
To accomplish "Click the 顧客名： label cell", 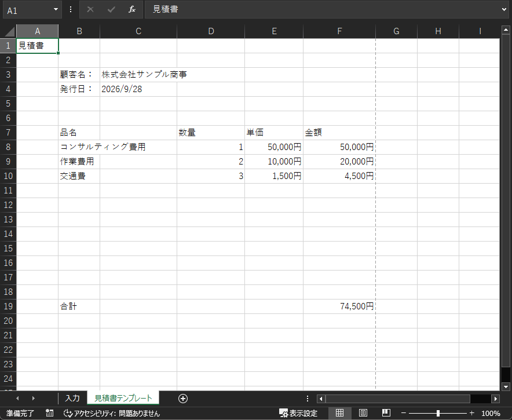I will coord(79,75).
